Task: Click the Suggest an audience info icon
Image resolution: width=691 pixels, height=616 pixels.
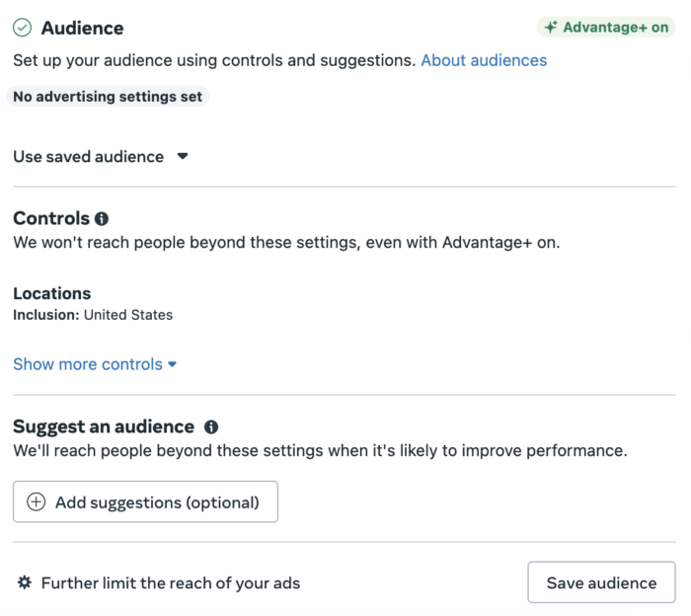Action: coord(211,427)
